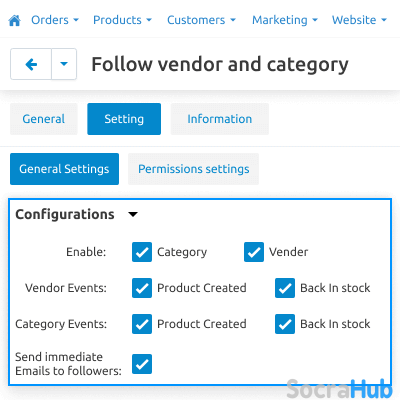Disable Vendor Events Product Created
Screen dimensions: 400x400
[x=142, y=288]
